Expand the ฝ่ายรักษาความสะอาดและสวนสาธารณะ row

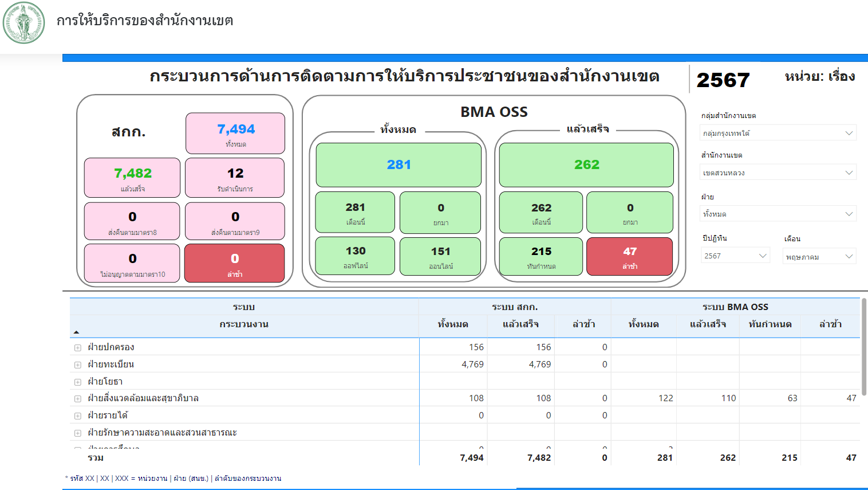(78, 433)
